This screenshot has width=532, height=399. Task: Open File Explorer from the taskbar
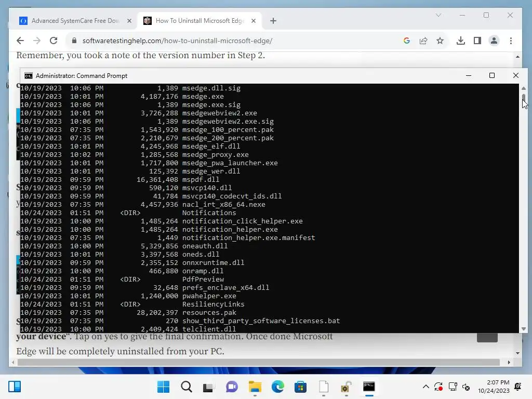255,387
